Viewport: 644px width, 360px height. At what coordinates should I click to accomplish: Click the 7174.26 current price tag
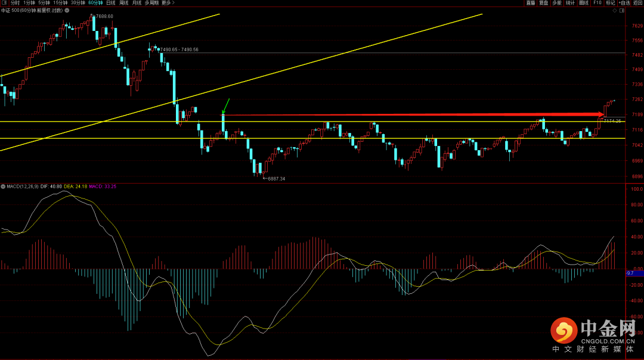coord(612,121)
